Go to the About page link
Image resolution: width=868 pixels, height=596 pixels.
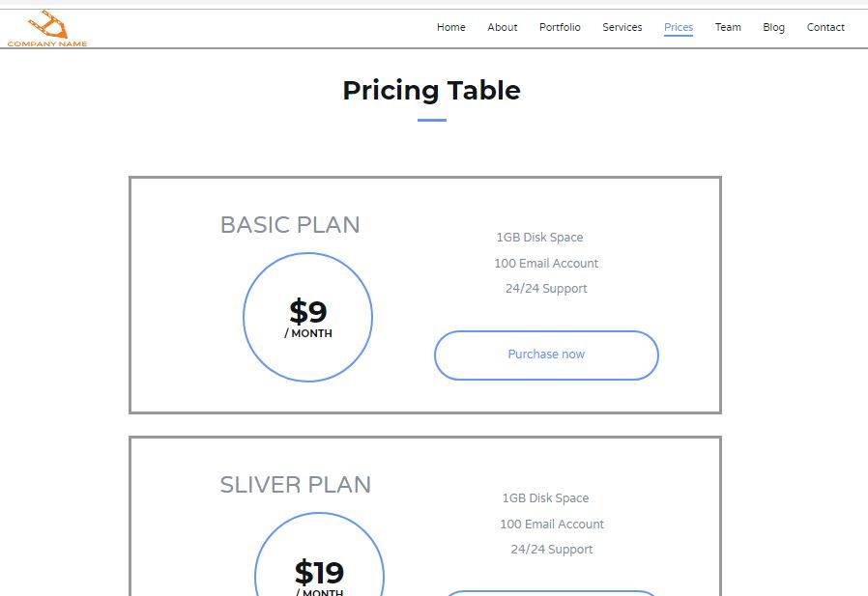pos(502,27)
